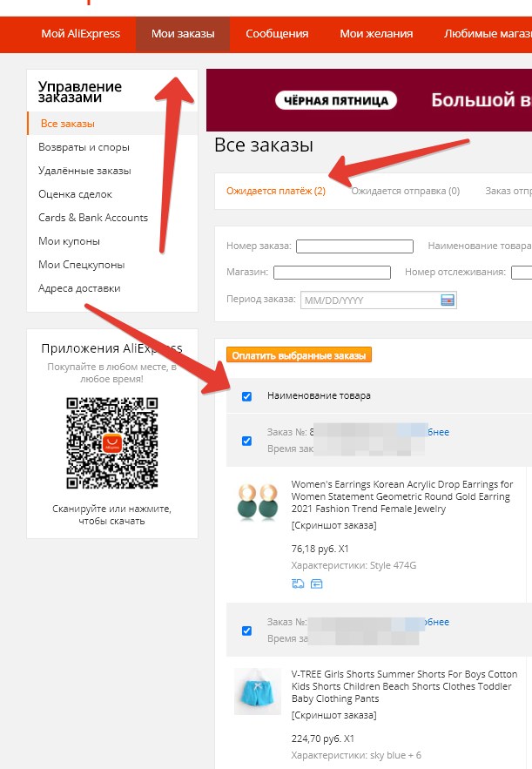
Task: Click the delivery truck icon under earrings
Action: pos(298,583)
